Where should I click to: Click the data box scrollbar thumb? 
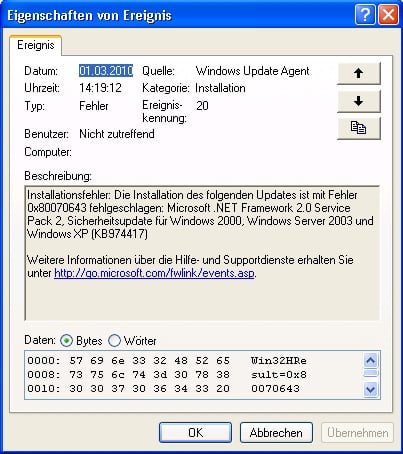tap(371, 373)
